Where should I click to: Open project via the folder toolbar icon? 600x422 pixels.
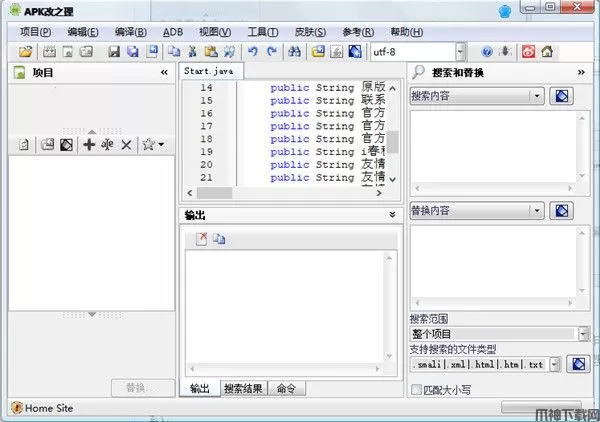26,51
